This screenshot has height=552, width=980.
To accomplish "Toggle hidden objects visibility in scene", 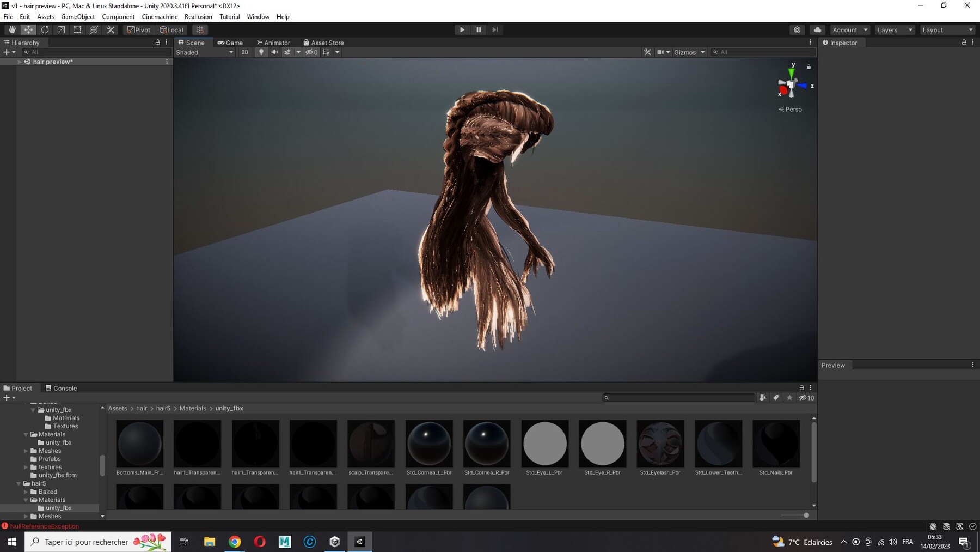I will [311, 52].
